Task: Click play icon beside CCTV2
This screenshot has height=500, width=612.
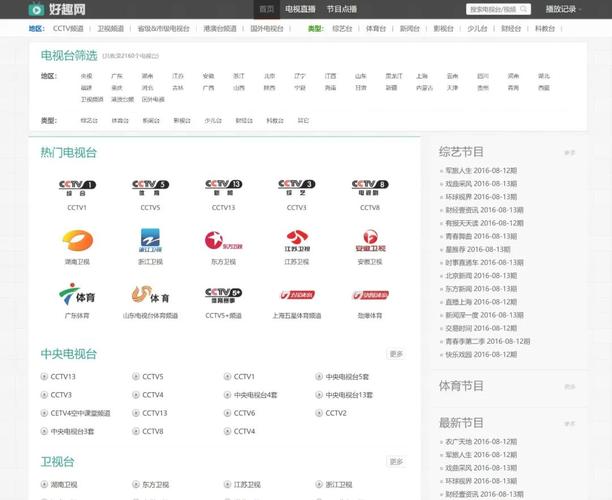Action: 319,413
